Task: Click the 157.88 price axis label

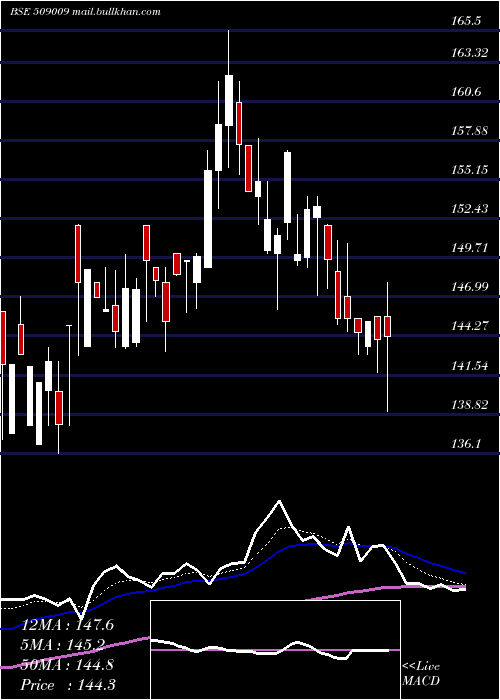Action: click(469, 131)
